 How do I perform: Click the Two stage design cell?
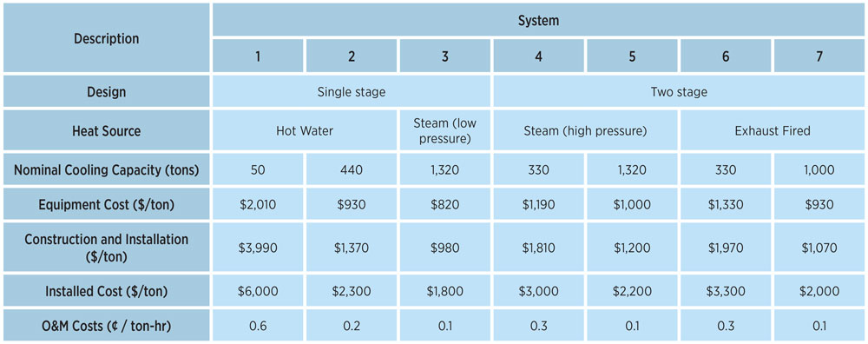(x=680, y=92)
